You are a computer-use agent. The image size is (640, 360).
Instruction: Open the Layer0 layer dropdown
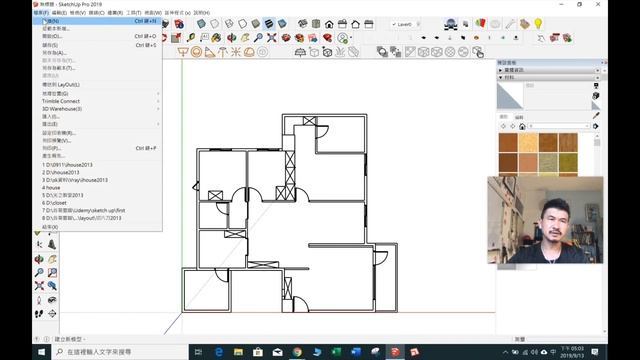[x=406, y=24]
